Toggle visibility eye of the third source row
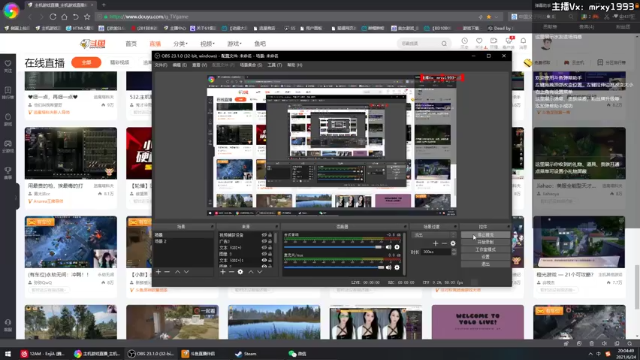This screenshot has height=360, width=640. pos(264,248)
